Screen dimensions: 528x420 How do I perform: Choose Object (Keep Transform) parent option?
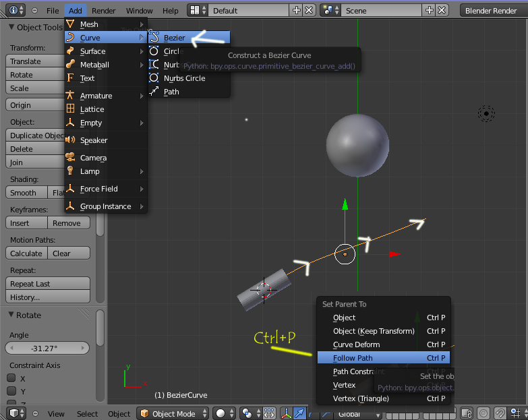(384, 331)
